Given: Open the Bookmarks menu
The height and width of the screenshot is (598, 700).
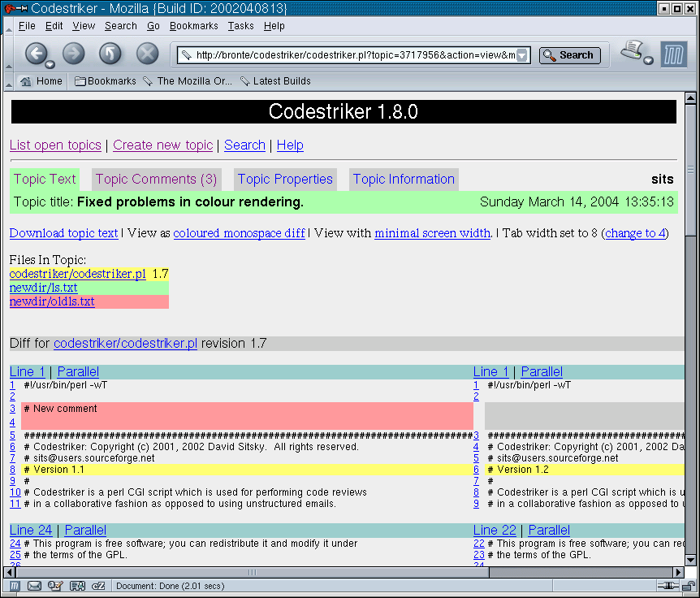Looking at the screenshot, I should tap(193, 26).
